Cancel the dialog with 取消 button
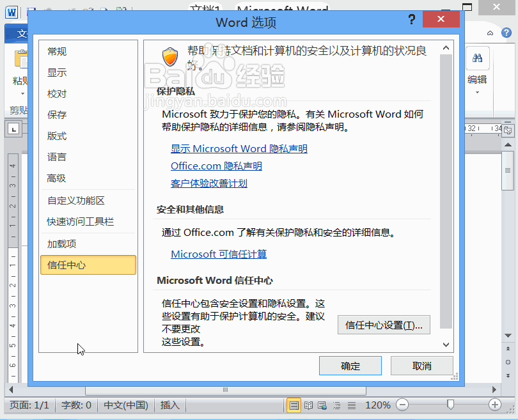Screen dimensions: 518x420 pyautogui.click(x=421, y=366)
